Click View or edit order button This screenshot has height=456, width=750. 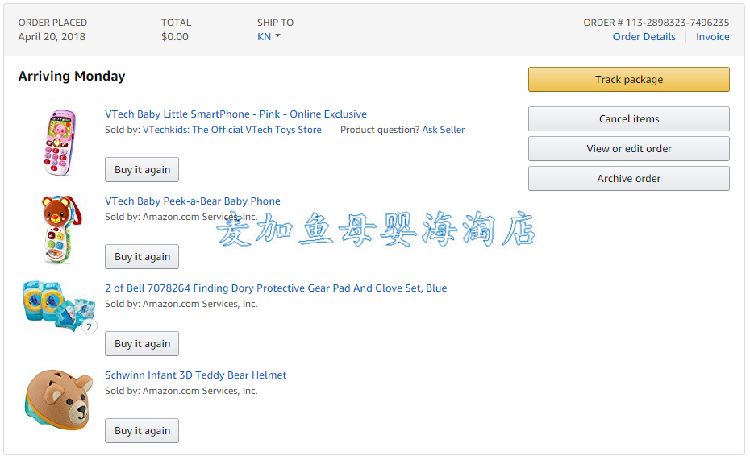(x=629, y=148)
